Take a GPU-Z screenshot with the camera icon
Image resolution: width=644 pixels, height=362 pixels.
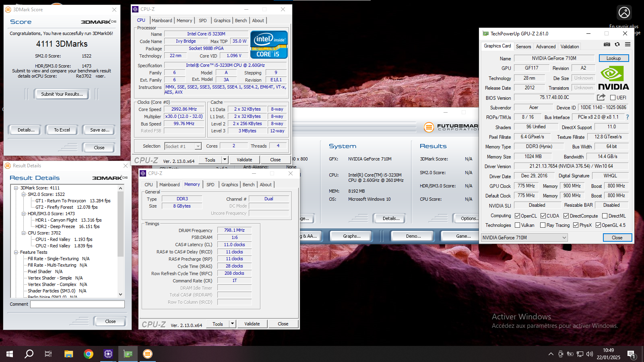click(607, 45)
